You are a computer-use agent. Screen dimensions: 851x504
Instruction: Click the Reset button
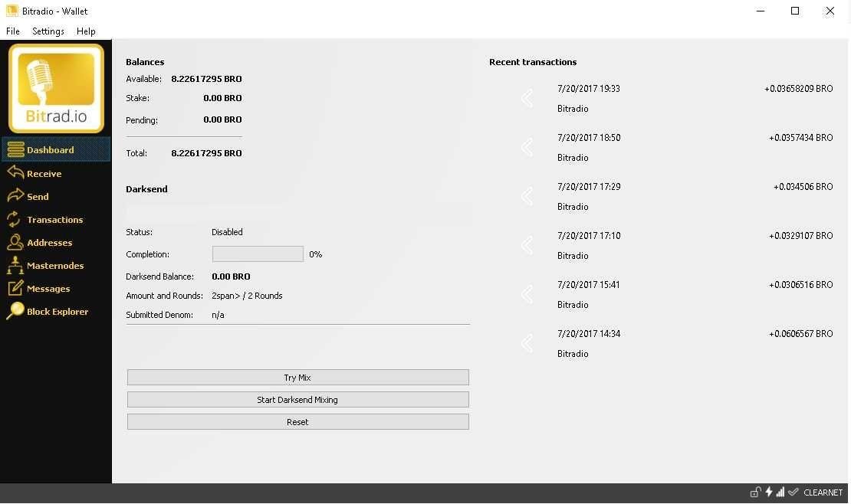298,422
